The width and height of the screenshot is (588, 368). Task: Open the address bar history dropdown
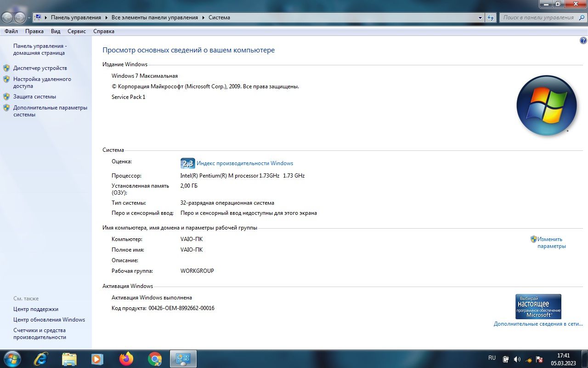tap(481, 17)
